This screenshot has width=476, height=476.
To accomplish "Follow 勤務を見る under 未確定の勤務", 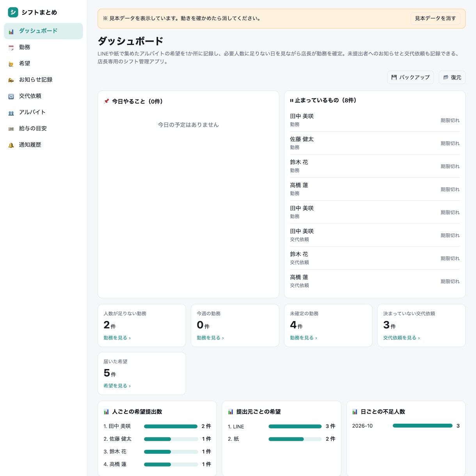I will tap(304, 338).
